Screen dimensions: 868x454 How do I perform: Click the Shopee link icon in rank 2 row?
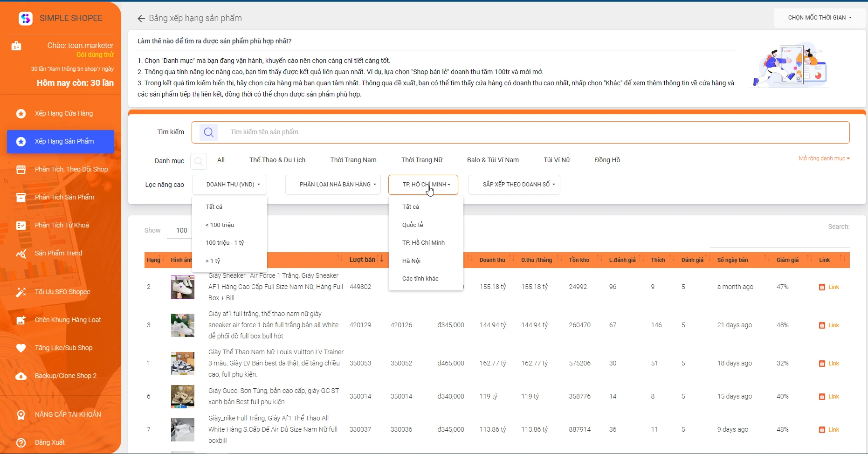(x=822, y=287)
